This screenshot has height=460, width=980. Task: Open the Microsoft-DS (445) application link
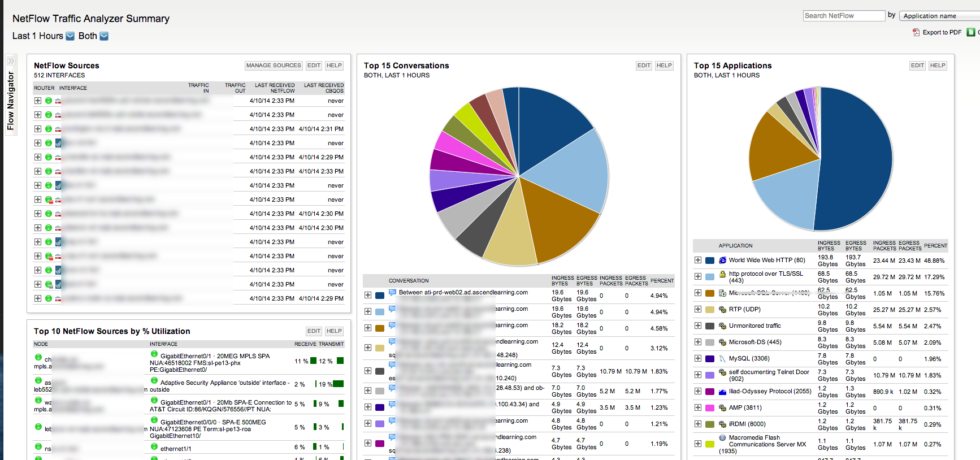pyautogui.click(x=755, y=342)
